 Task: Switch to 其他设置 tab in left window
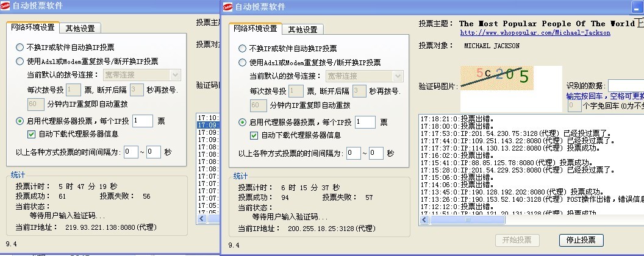80,28
